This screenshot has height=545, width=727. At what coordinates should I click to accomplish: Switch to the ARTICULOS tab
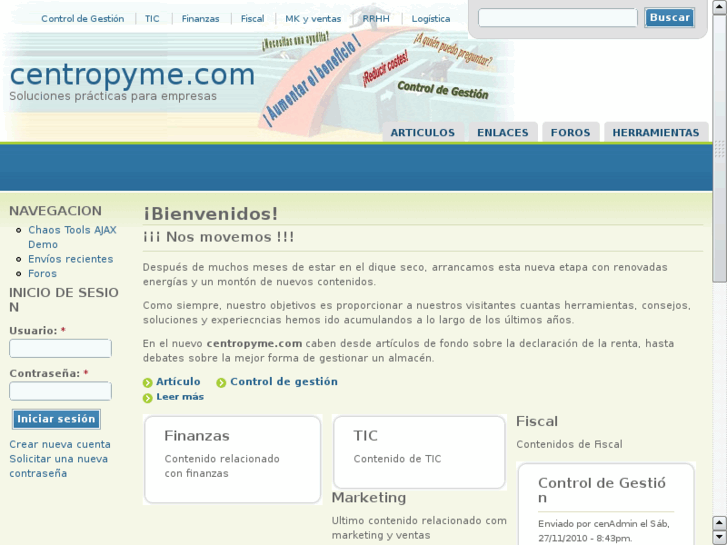(x=422, y=133)
